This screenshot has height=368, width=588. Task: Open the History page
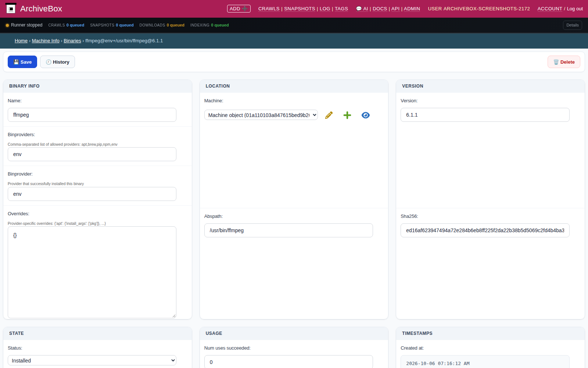pos(57,62)
